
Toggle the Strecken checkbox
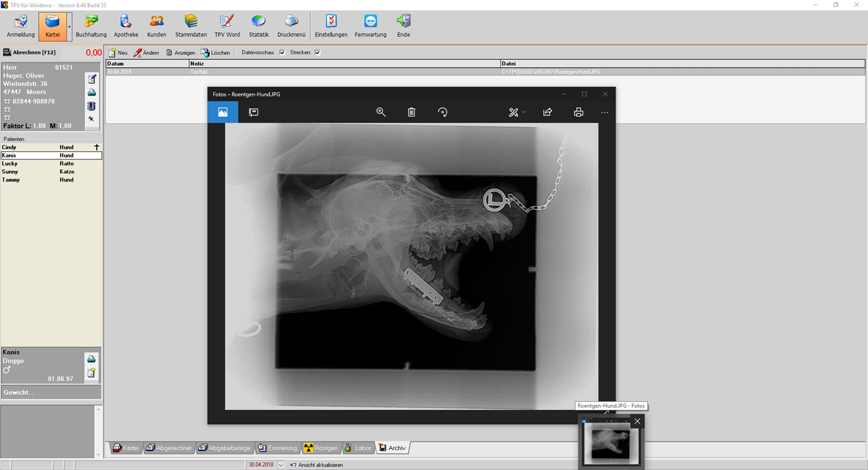pyautogui.click(x=317, y=53)
